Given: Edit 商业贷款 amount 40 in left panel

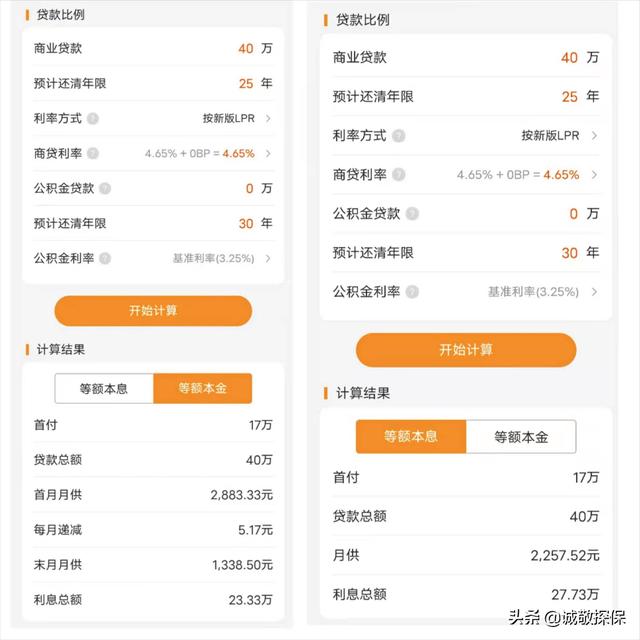Looking at the screenshot, I should [246, 49].
